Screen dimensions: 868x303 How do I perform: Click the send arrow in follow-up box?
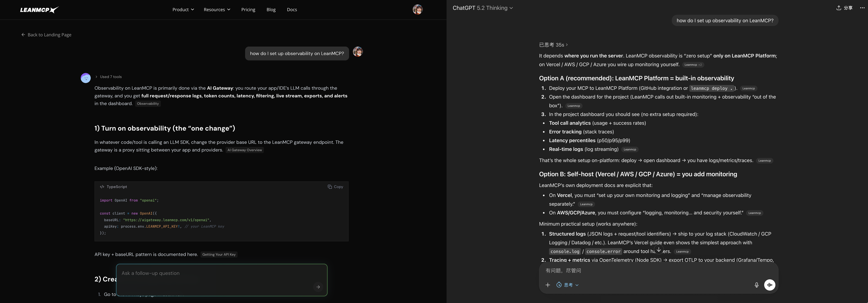point(318,287)
